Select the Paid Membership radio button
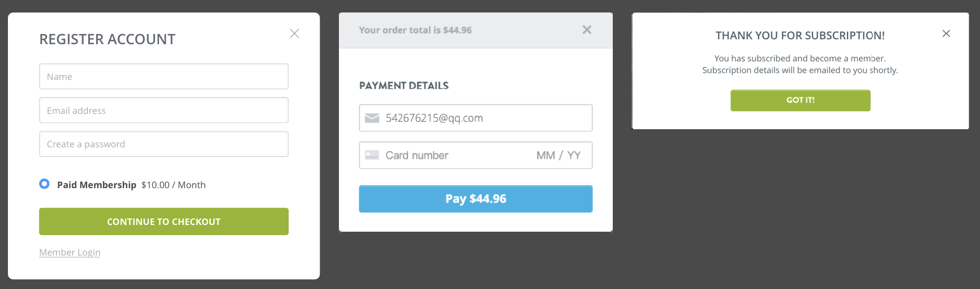 click(44, 184)
